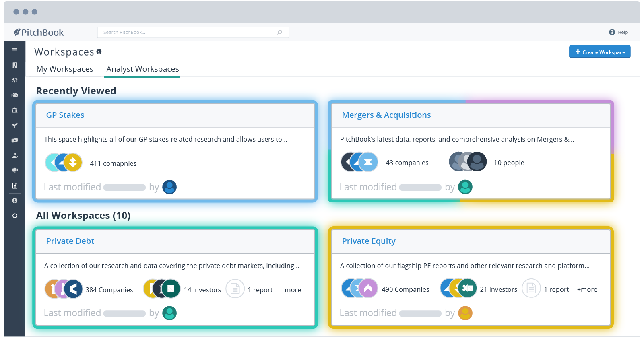Click the hand-with-gear service icon in the sidebar
644x338 pixels.
tap(15, 155)
